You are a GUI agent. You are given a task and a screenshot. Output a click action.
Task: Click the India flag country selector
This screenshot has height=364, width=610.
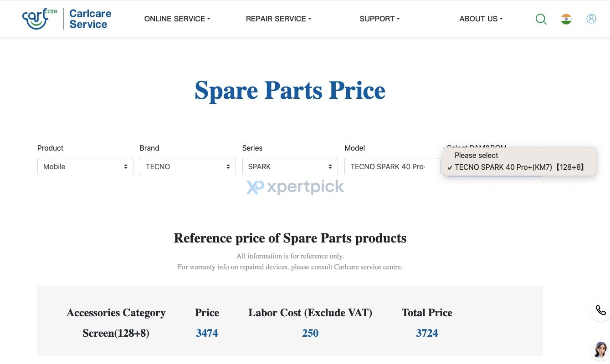566,19
